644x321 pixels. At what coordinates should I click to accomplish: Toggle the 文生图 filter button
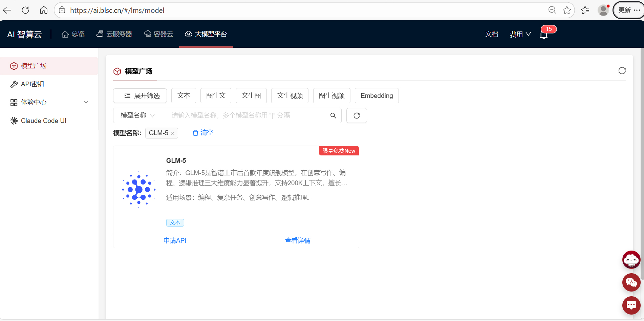tap(251, 96)
